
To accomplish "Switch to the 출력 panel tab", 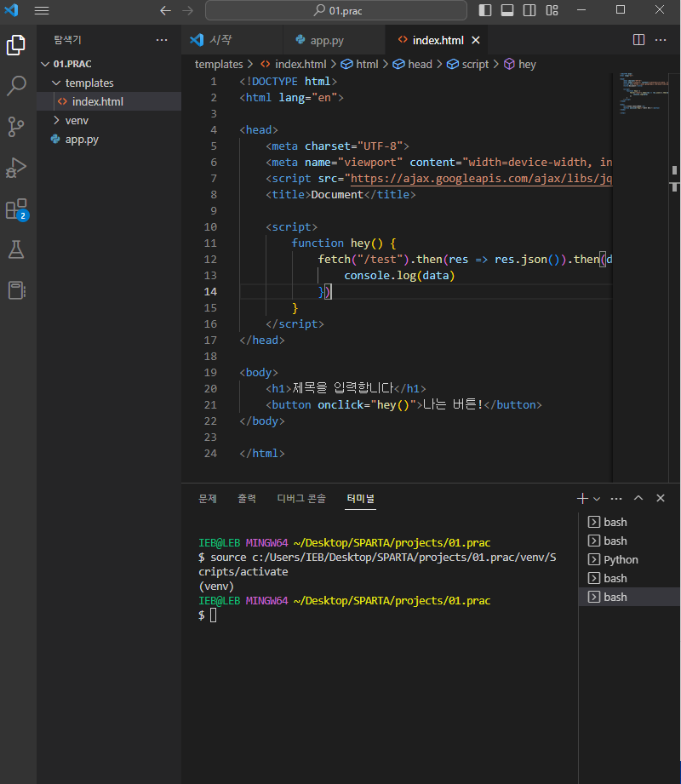I will (x=247, y=499).
